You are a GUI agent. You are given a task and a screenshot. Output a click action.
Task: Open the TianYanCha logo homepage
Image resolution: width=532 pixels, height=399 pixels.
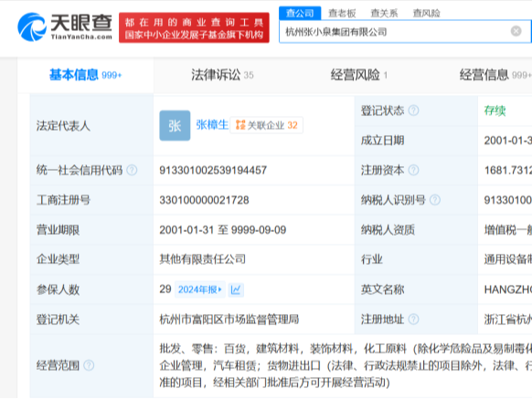pyautogui.click(x=65, y=27)
